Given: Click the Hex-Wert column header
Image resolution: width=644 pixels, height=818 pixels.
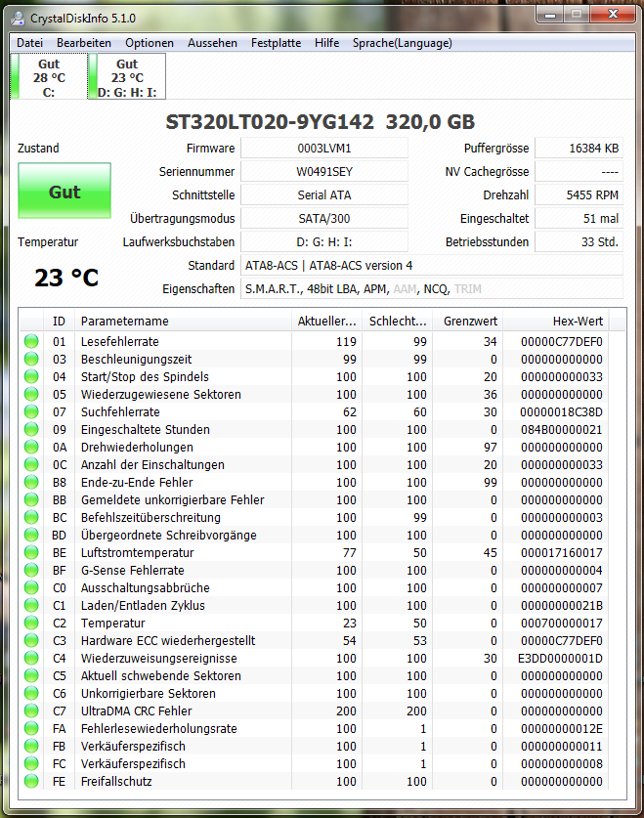Looking at the screenshot, I should click(x=556, y=322).
